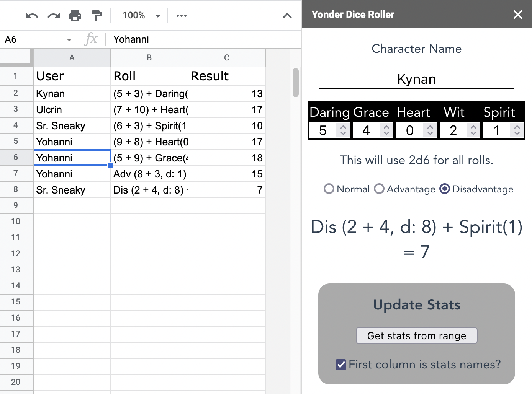This screenshot has width=532, height=394.
Task: Close the Yonder Dice Roller sidebar
Action: [x=518, y=15]
